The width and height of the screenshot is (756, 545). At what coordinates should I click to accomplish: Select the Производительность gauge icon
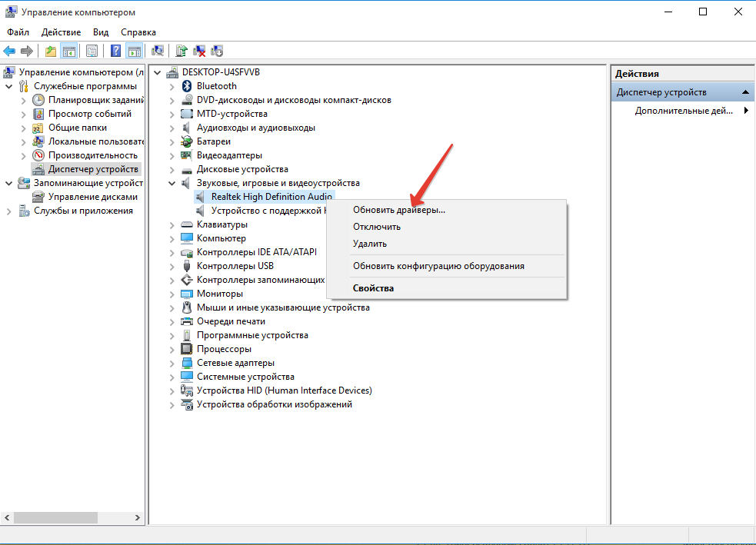[38, 155]
